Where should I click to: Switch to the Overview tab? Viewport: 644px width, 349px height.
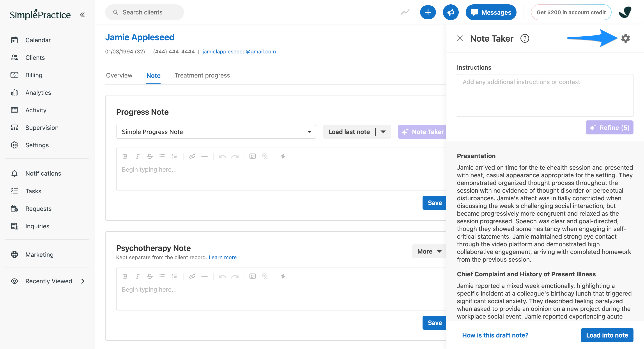[x=119, y=76]
